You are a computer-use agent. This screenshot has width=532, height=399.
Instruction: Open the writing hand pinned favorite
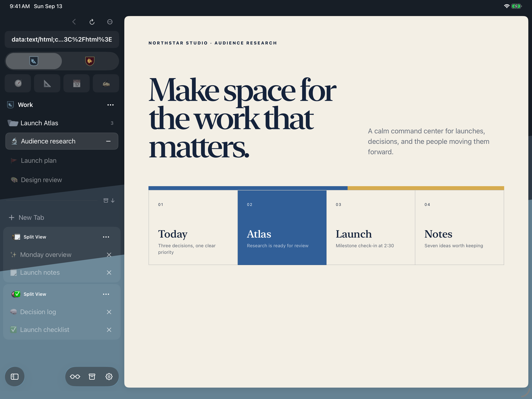(106, 84)
